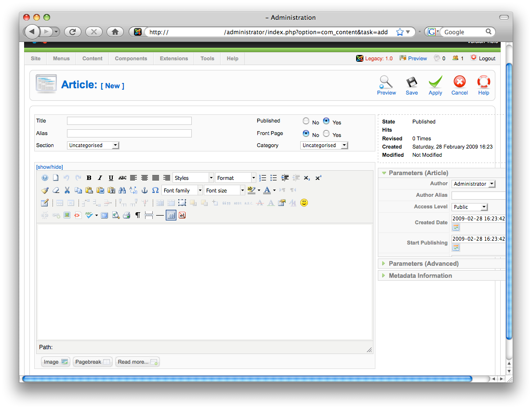Screen dimensions: 532x409
Task: Toggle underline formatting in editor
Action: tap(111, 177)
